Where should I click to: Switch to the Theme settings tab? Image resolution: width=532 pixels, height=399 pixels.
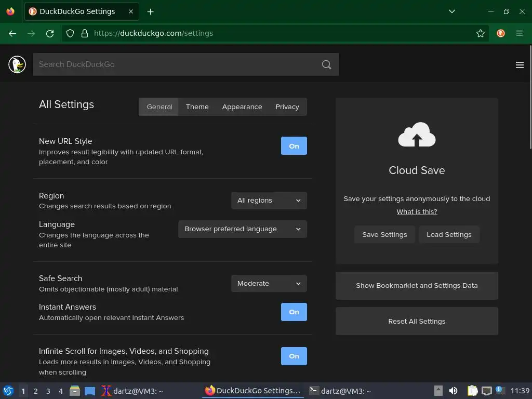pos(197,107)
